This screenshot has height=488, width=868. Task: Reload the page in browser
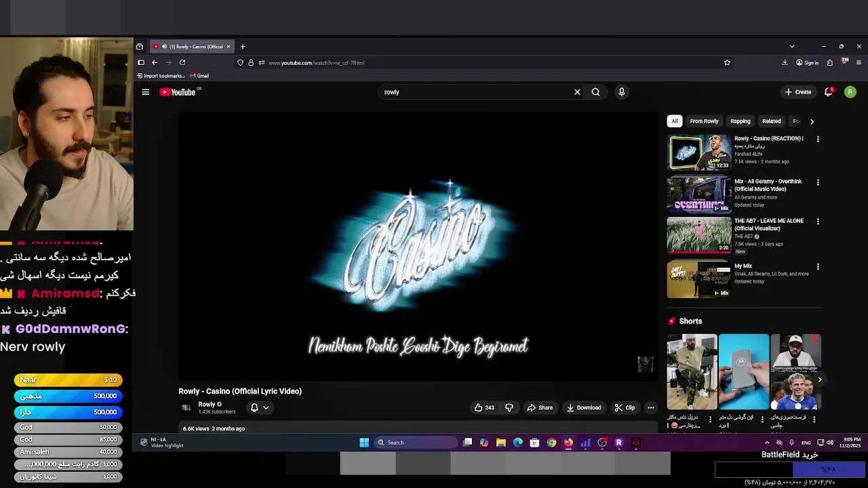click(182, 62)
